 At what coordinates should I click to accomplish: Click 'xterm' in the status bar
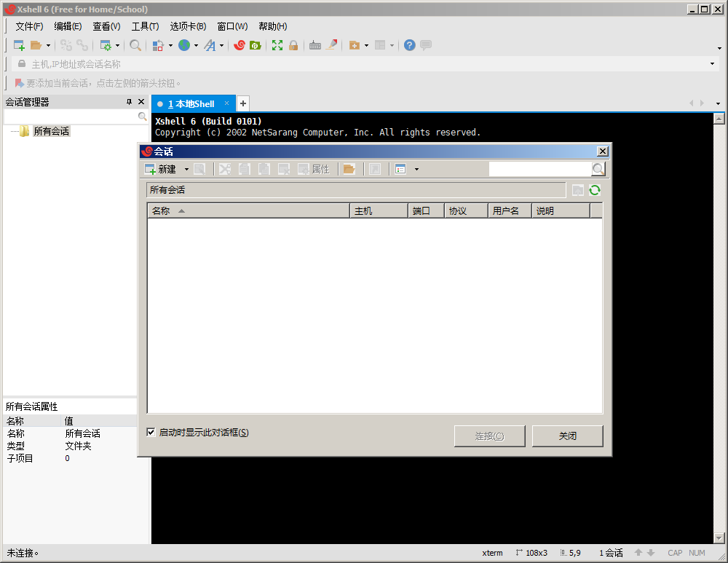coord(492,553)
